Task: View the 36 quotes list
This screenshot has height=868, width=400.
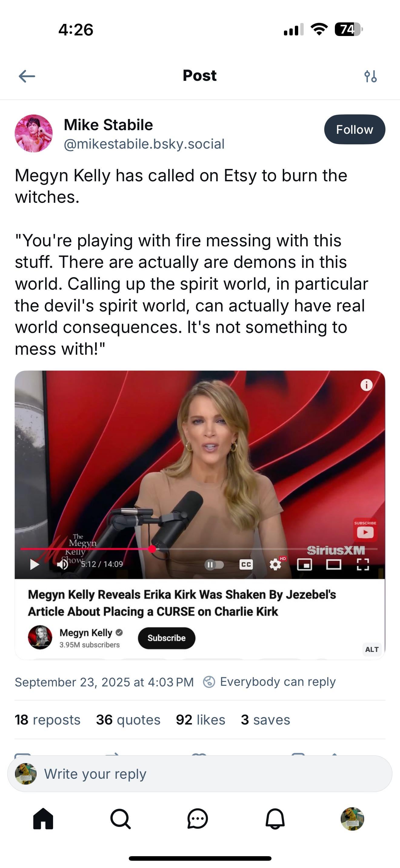Action: (x=128, y=720)
